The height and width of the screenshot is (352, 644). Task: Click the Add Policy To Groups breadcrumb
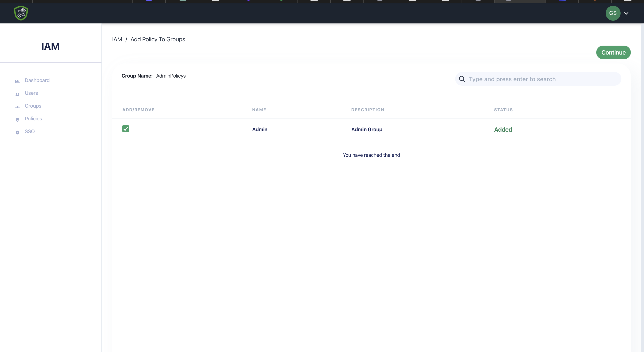[158, 39]
